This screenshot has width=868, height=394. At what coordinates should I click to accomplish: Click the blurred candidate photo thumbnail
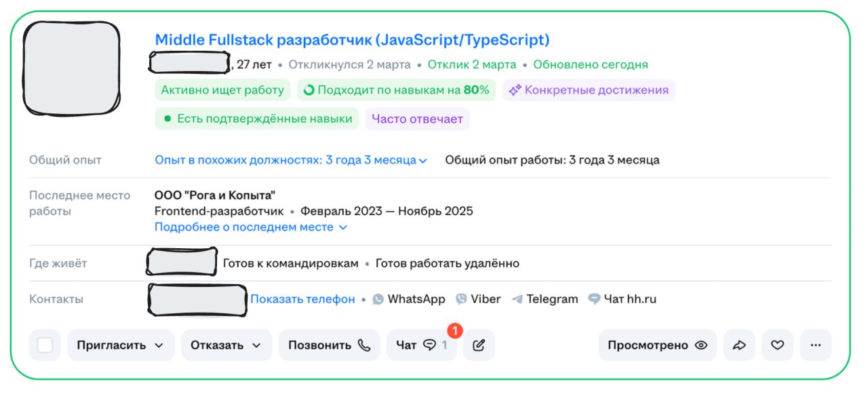72,68
